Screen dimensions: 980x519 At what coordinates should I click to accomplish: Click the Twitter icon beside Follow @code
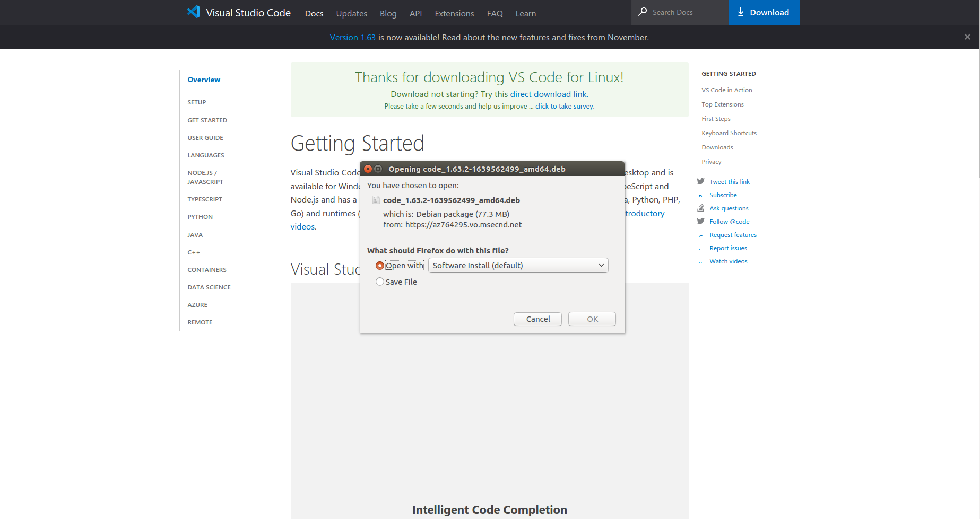700,221
